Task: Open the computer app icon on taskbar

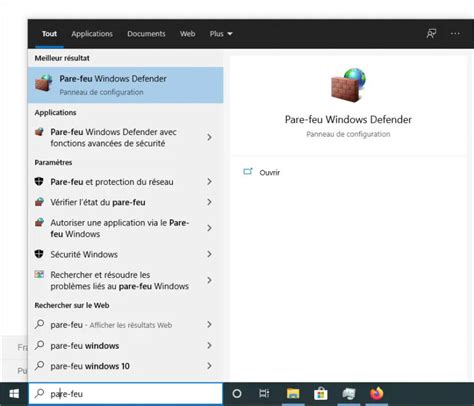Action: click(x=349, y=394)
